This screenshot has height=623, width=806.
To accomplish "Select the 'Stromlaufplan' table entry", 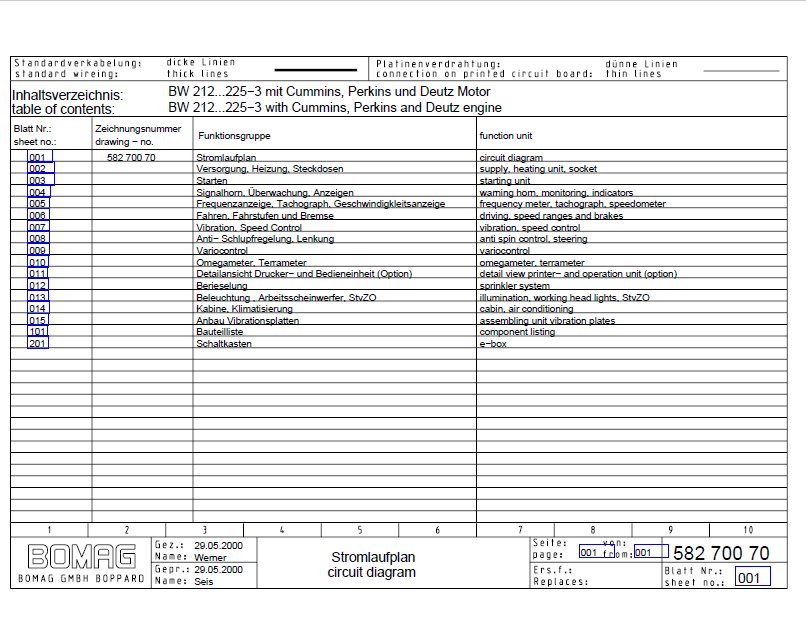I will point(226,157).
